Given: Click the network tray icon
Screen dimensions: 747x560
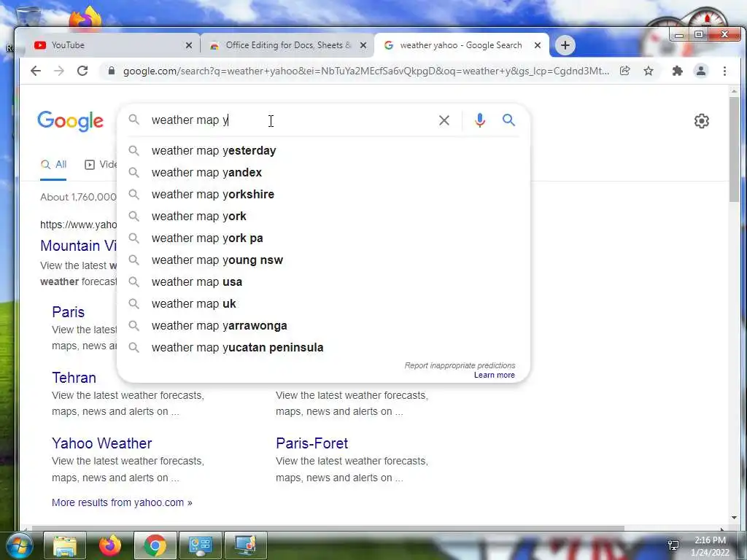Looking at the screenshot, I should pyautogui.click(x=673, y=545).
